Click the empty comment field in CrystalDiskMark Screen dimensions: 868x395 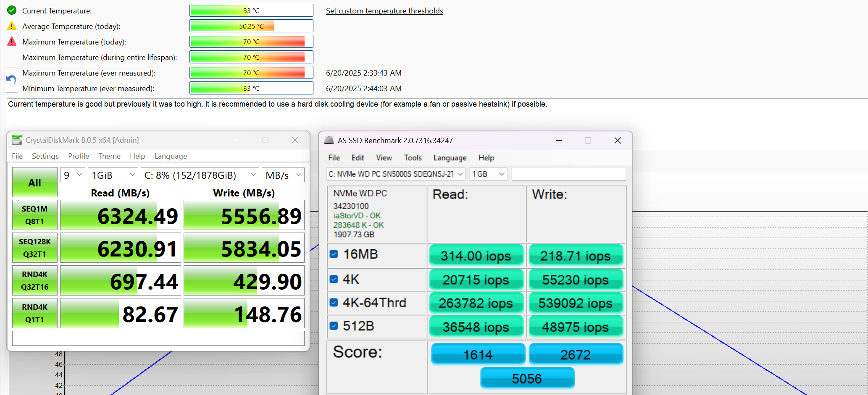(x=158, y=338)
